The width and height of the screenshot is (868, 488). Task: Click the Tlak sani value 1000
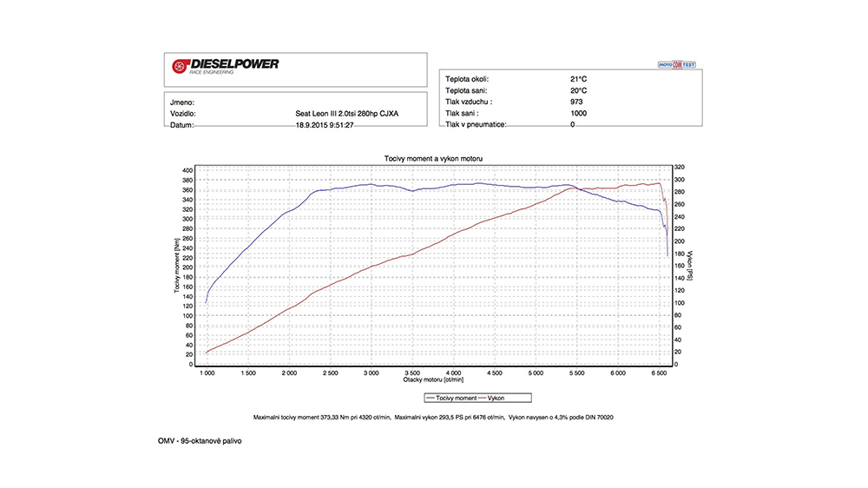[x=578, y=113]
